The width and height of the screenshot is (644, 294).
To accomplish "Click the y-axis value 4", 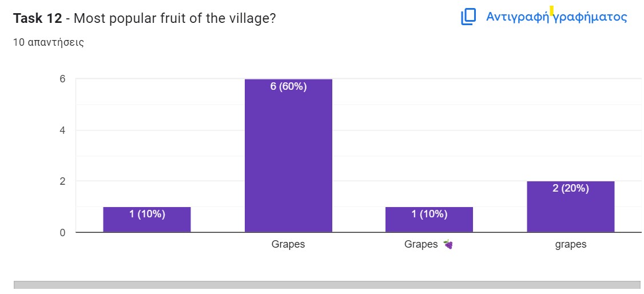I will coord(62,130).
